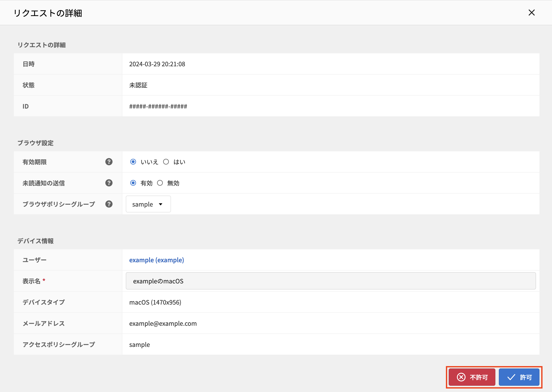Click the email example@example.com text
The width and height of the screenshot is (552, 392).
pyautogui.click(x=163, y=323)
